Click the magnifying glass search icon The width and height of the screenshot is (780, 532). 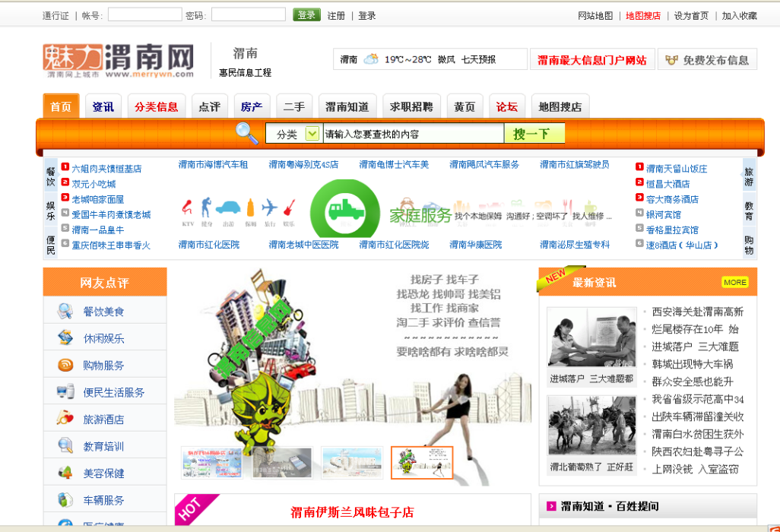coord(246,133)
